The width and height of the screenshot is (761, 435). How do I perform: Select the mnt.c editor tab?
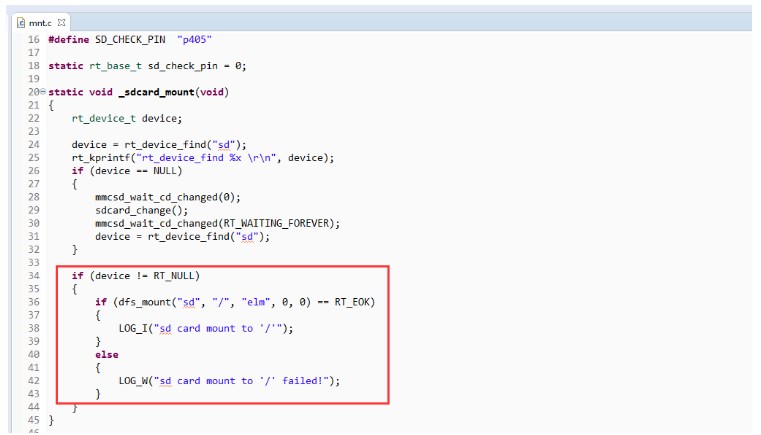coord(40,23)
